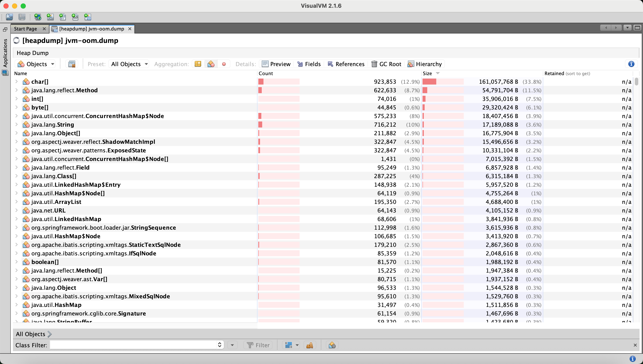Click the GC Root details icon

[386, 64]
